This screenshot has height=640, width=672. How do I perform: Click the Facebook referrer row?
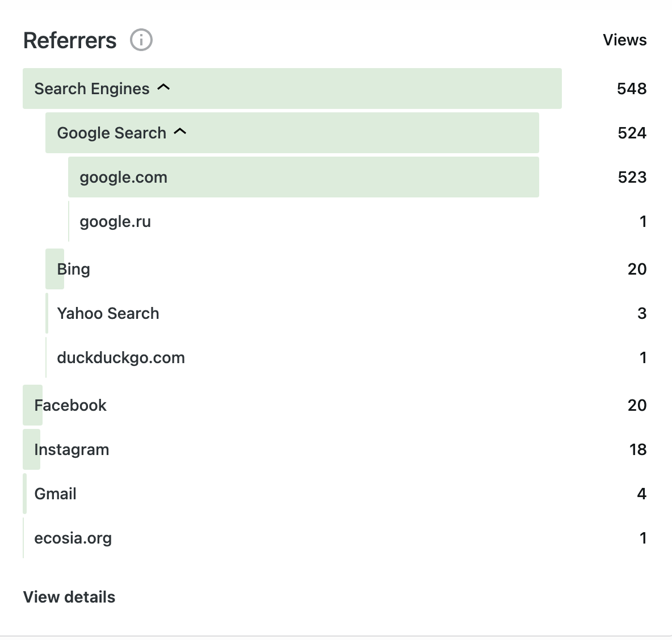click(x=70, y=405)
